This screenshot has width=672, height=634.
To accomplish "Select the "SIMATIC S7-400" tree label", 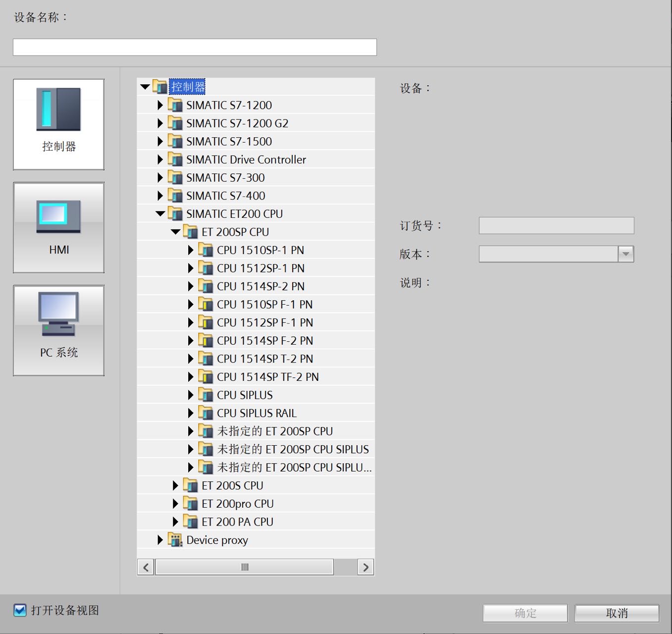I will (226, 196).
